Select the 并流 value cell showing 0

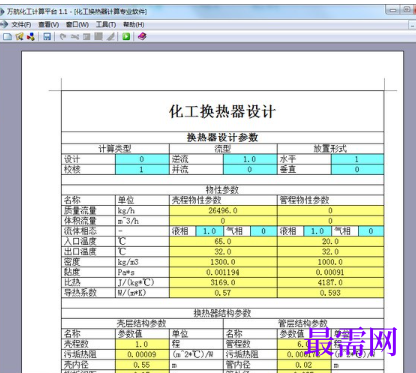click(250, 169)
